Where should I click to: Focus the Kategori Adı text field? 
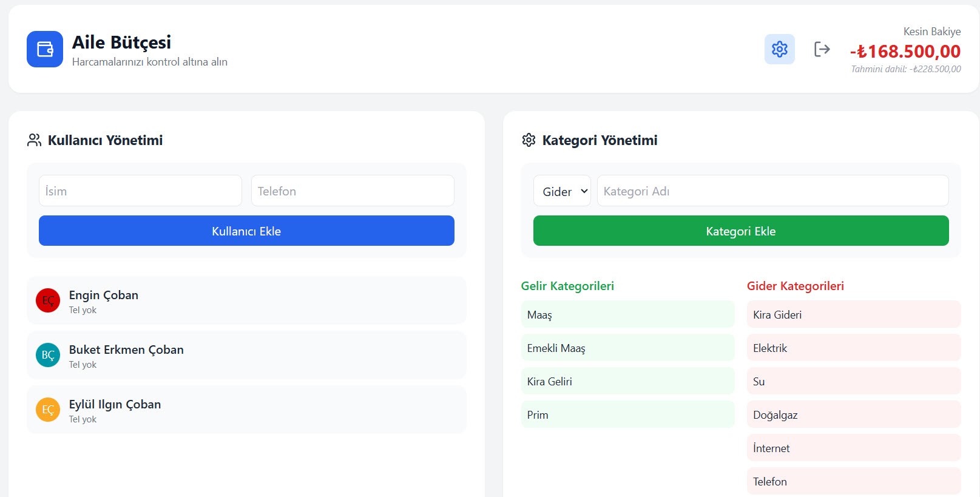tap(772, 191)
